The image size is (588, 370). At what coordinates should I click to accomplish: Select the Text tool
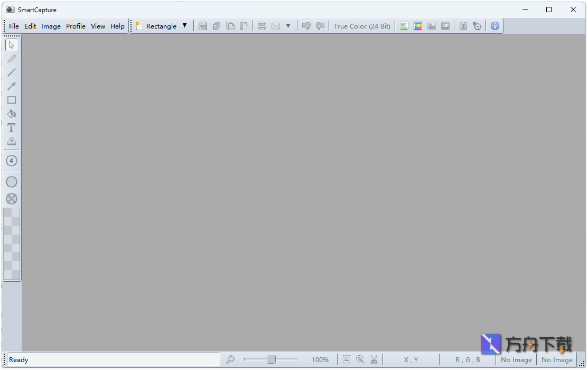(12, 127)
